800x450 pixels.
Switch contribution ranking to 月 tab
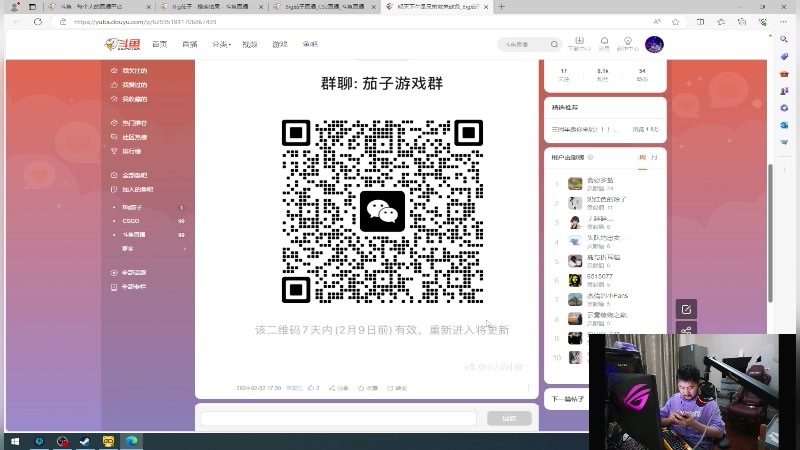pos(654,158)
